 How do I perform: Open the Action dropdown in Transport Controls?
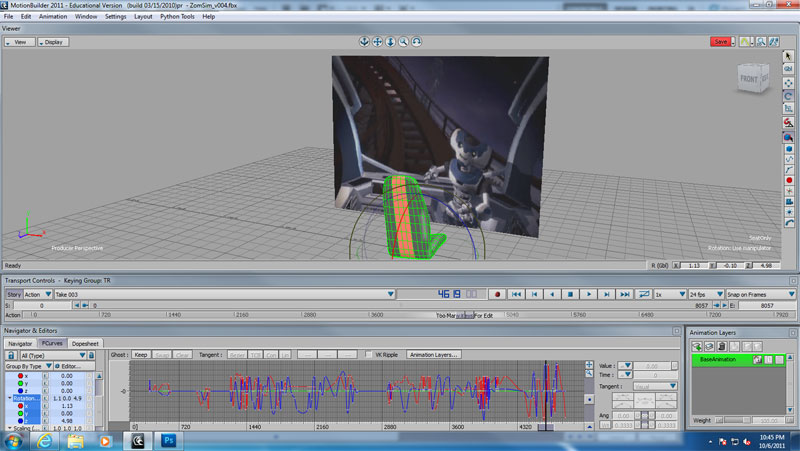38,294
